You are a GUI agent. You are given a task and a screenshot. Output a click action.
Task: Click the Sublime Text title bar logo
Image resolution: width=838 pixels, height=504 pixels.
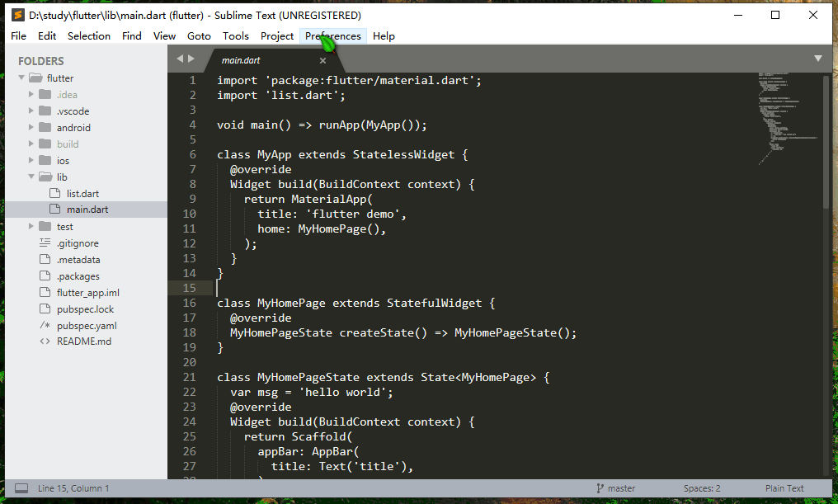tap(18, 15)
